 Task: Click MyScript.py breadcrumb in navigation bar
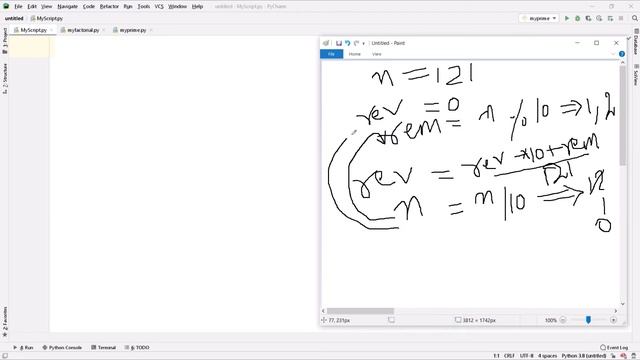tap(47, 18)
